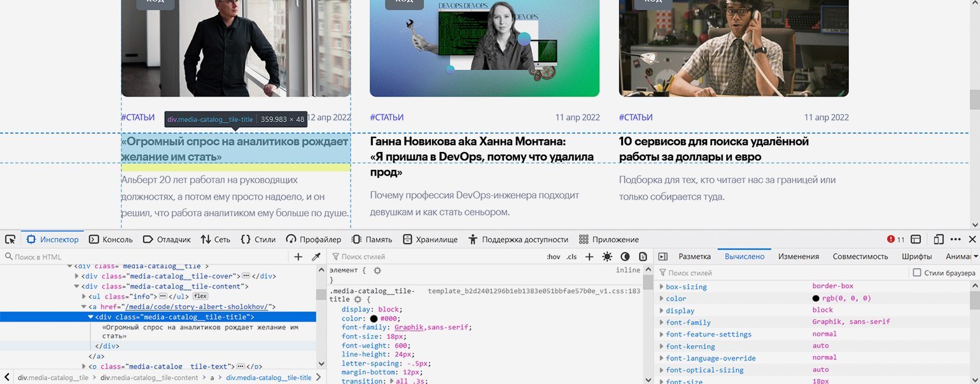The image size is (980, 384).
Task: Switch to the Сеть network panel
Action: click(216, 240)
